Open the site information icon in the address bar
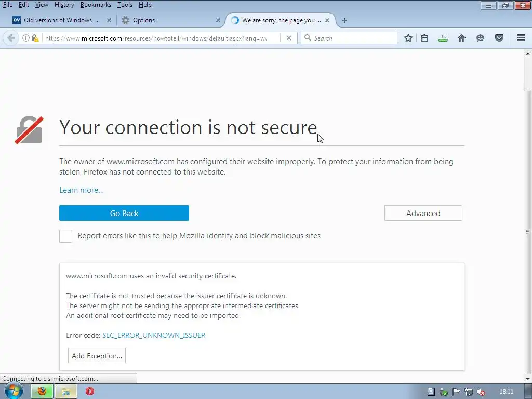 pos(25,38)
